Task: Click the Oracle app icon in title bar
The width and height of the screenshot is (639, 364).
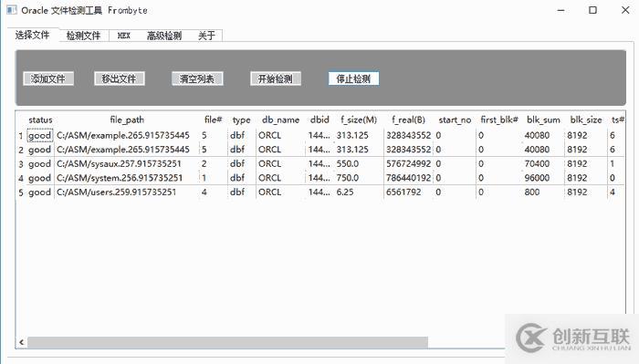Action: (12, 10)
